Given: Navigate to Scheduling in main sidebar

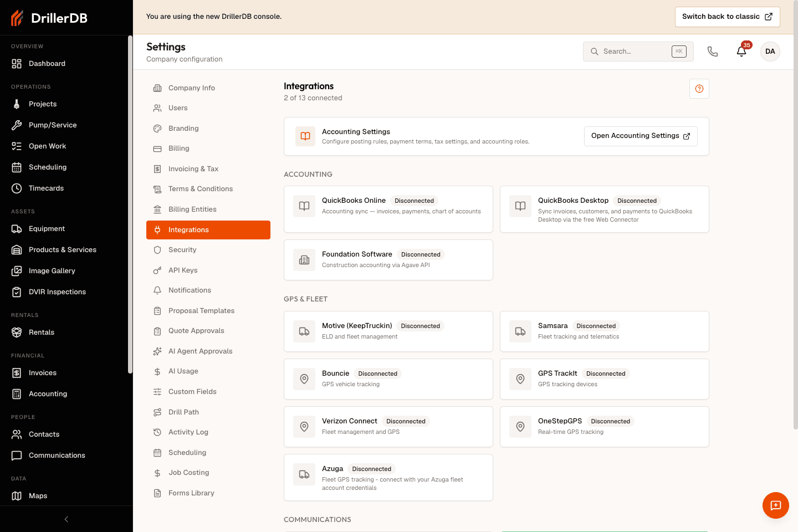Looking at the screenshot, I should click(64, 167).
